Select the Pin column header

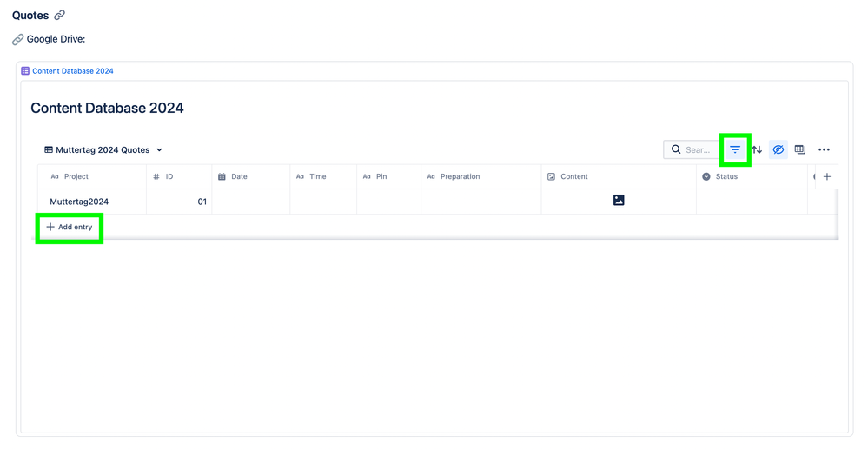[x=388, y=176]
